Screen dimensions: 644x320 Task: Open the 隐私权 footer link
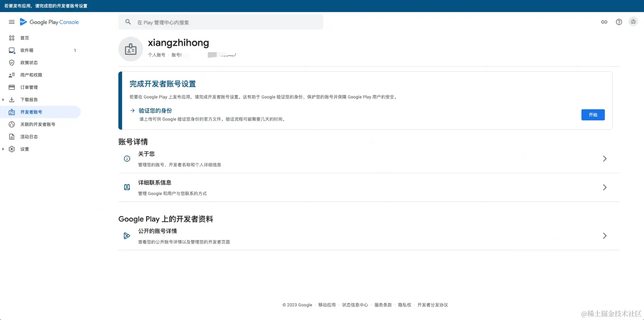(404, 305)
